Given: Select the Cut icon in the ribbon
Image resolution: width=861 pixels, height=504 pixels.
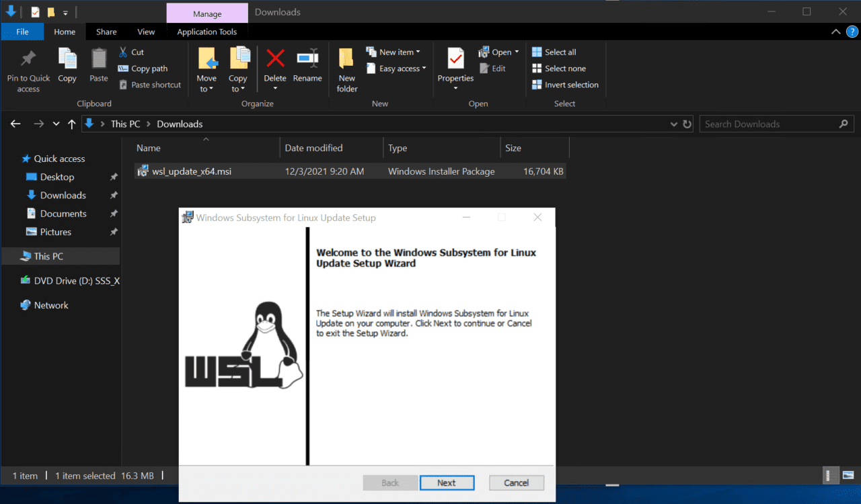Looking at the screenshot, I should [131, 51].
